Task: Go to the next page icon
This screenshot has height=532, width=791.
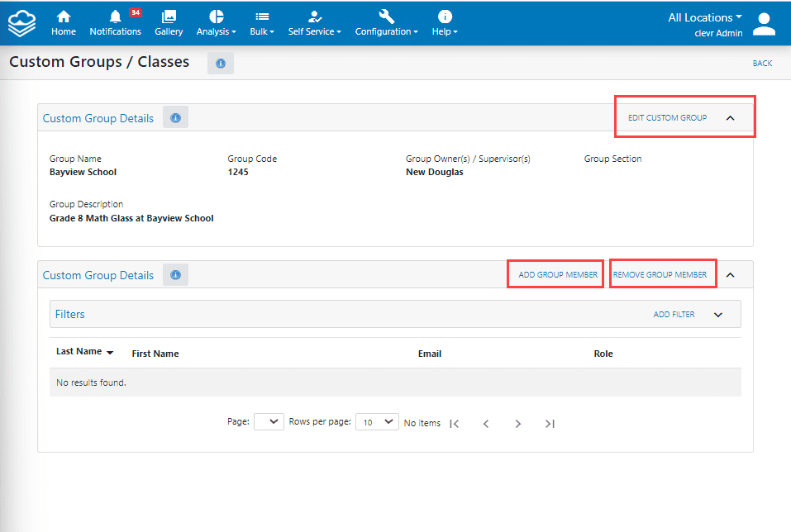Action: pyautogui.click(x=517, y=424)
